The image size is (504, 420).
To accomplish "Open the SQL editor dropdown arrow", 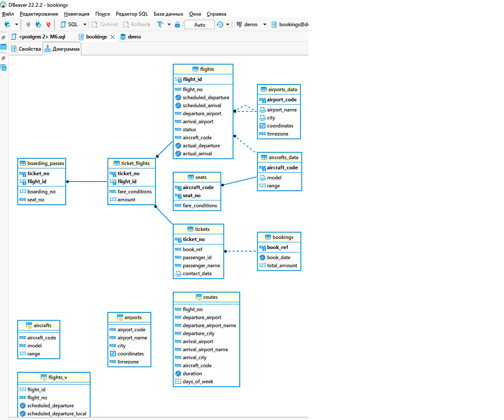I will pos(84,24).
